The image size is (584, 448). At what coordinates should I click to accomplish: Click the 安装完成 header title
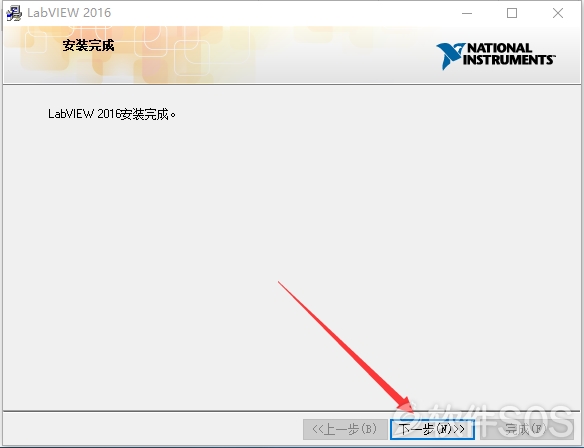[x=88, y=45]
